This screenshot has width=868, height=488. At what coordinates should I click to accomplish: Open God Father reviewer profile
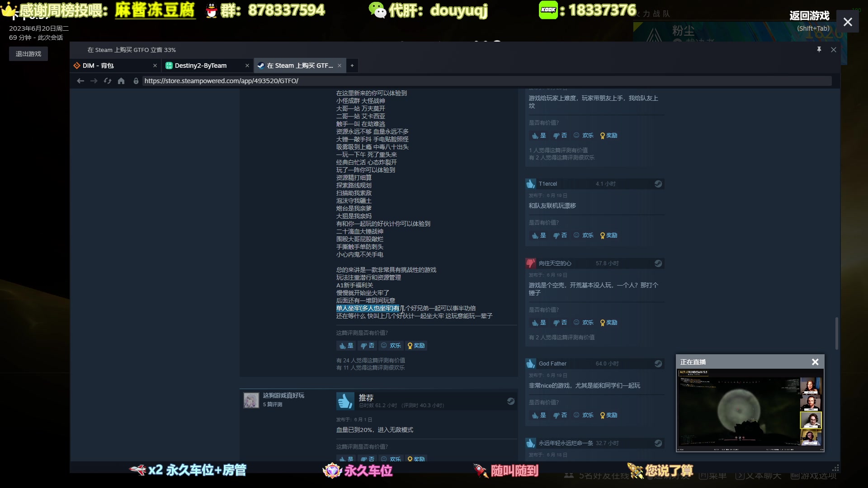click(x=552, y=364)
